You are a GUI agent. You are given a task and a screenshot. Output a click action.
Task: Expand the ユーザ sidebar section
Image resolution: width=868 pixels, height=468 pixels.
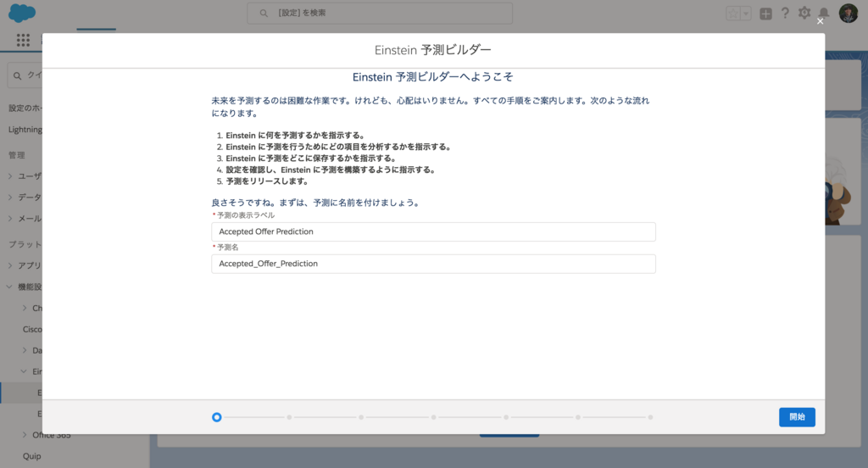(10, 176)
